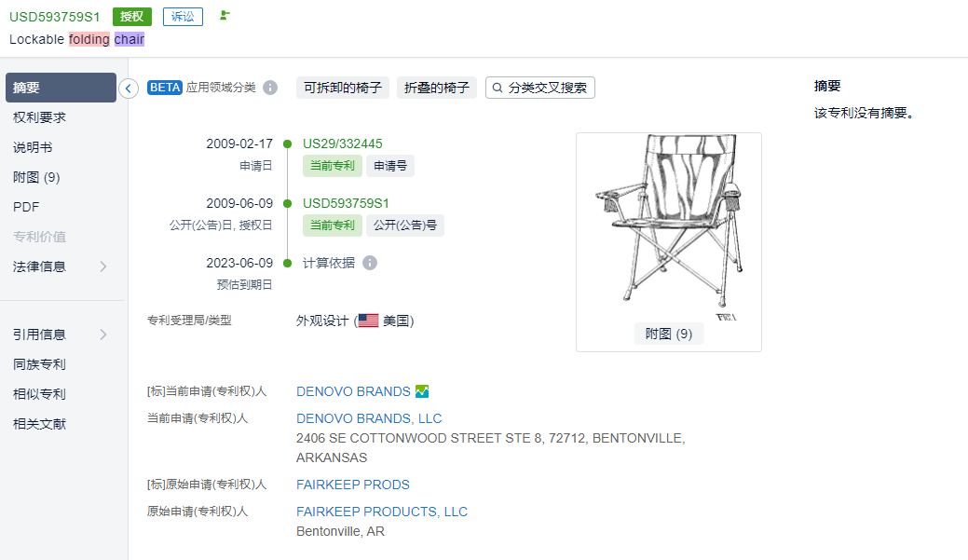Click the 2009-02-17 application date
Viewport: 968px width, 560px height.
(239, 143)
